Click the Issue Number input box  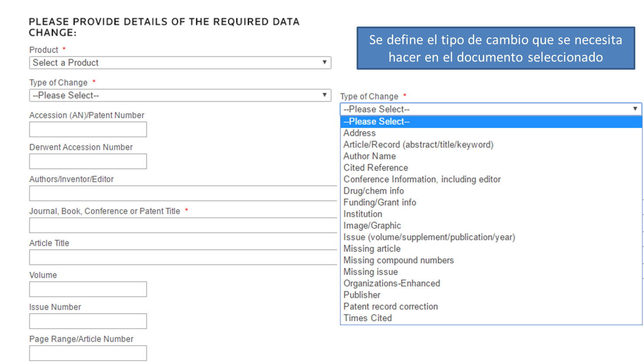[x=88, y=321]
